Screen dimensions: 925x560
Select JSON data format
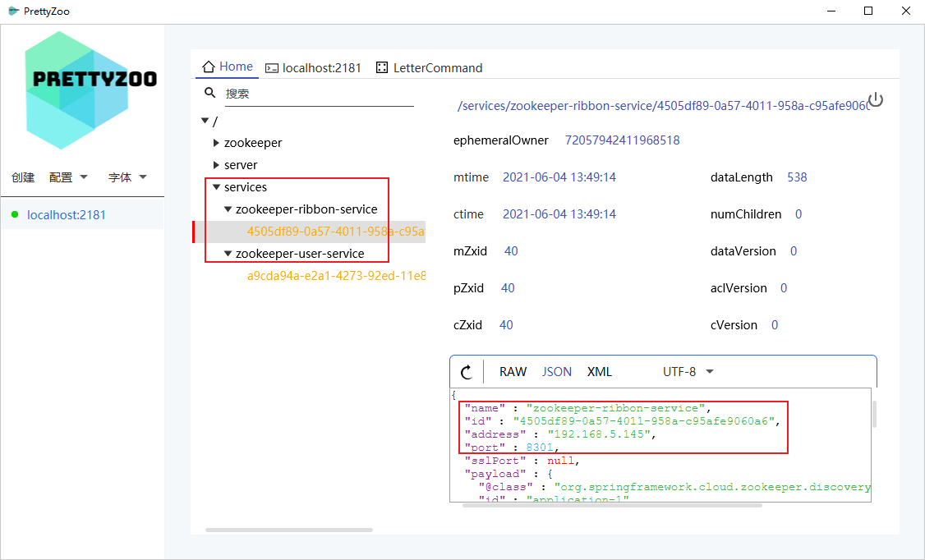(557, 372)
